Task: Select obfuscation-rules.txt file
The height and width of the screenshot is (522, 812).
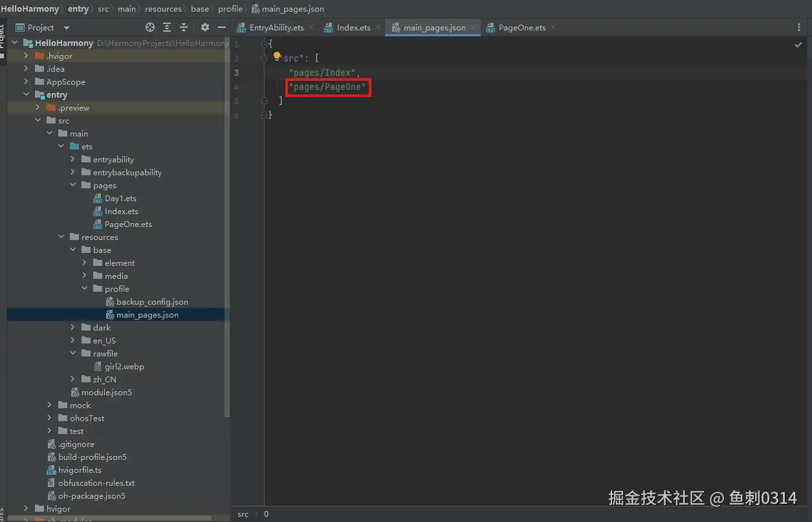Action: click(x=96, y=483)
